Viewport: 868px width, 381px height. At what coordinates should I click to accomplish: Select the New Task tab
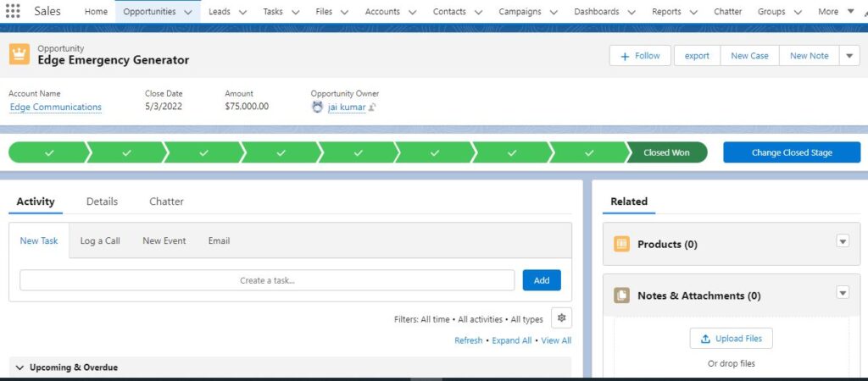(x=39, y=240)
